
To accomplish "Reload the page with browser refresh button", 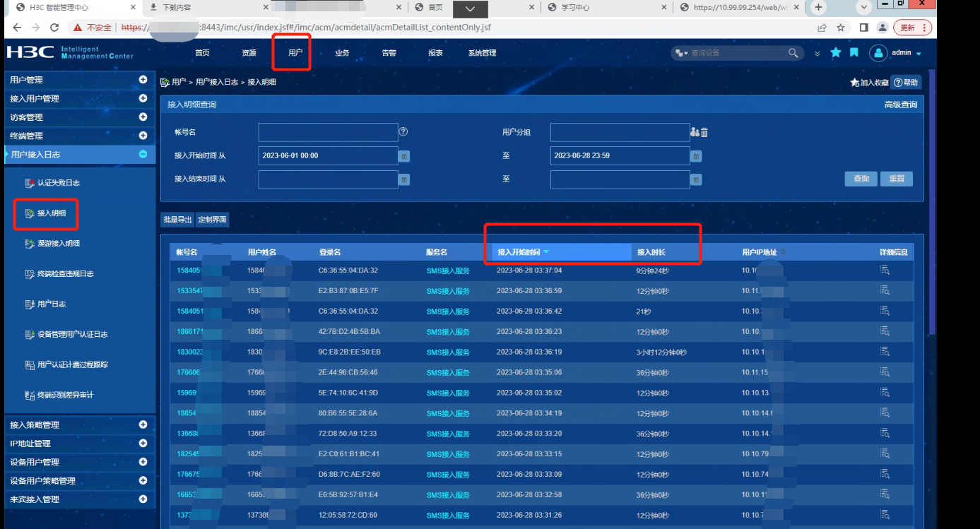I will pyautogui.click(x=54, y=28).
